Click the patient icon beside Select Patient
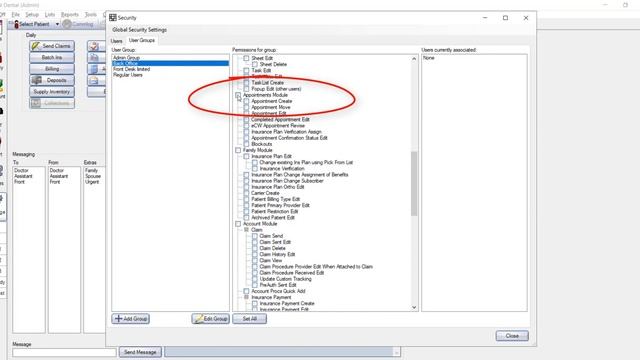This screenshot has height=360, width=640. click(16, 24)
